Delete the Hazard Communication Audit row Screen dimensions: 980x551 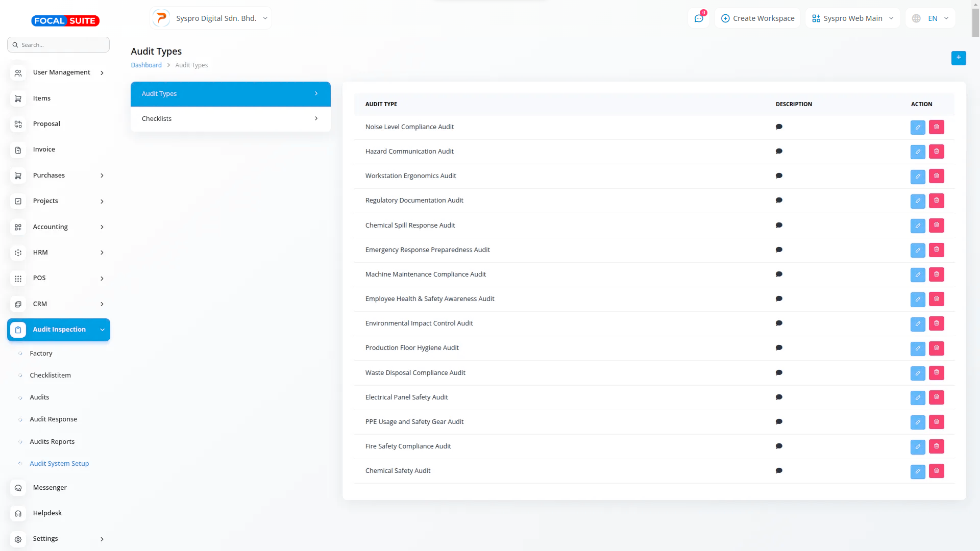936,152
